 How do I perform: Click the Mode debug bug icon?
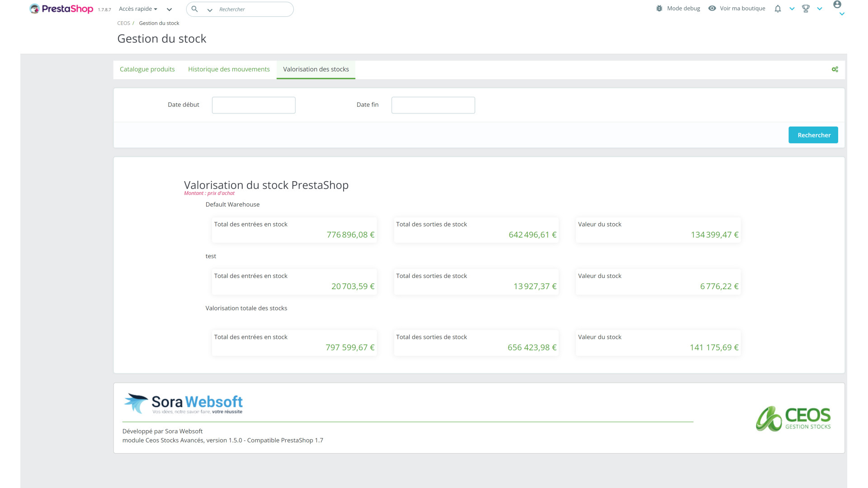click(x=659, y=8)
